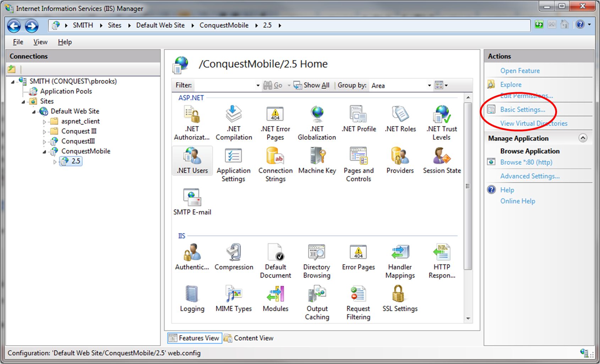Open the Help question mark icon in toolbar
The width and height of the screenshot is (600, 364).
[580, 25]
